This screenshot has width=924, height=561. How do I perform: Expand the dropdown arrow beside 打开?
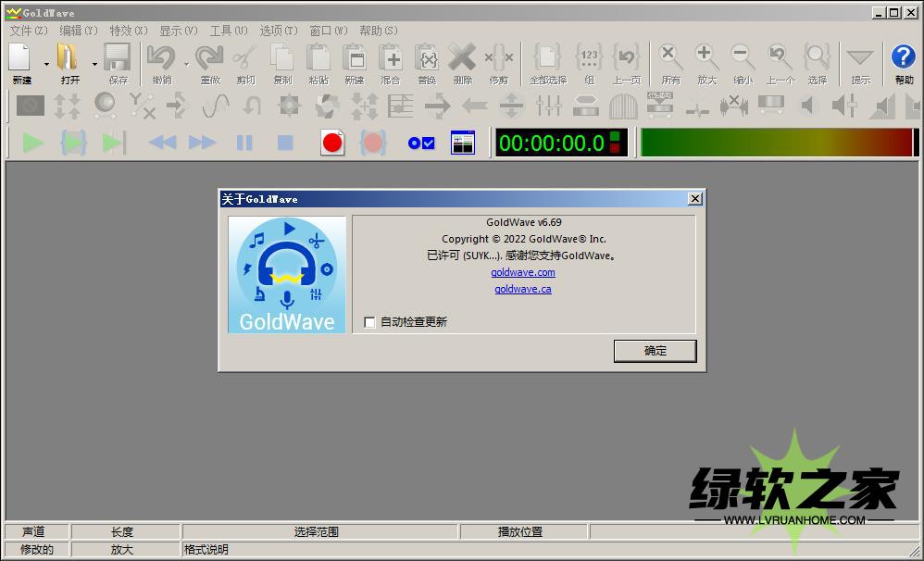click(x=94, y=64)
